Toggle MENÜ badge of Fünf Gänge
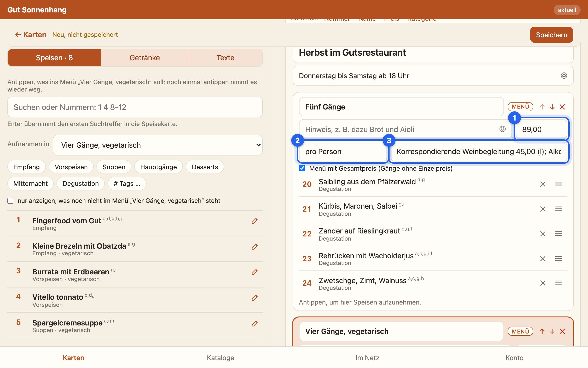588x368 pixels. [x=520, y=106]
